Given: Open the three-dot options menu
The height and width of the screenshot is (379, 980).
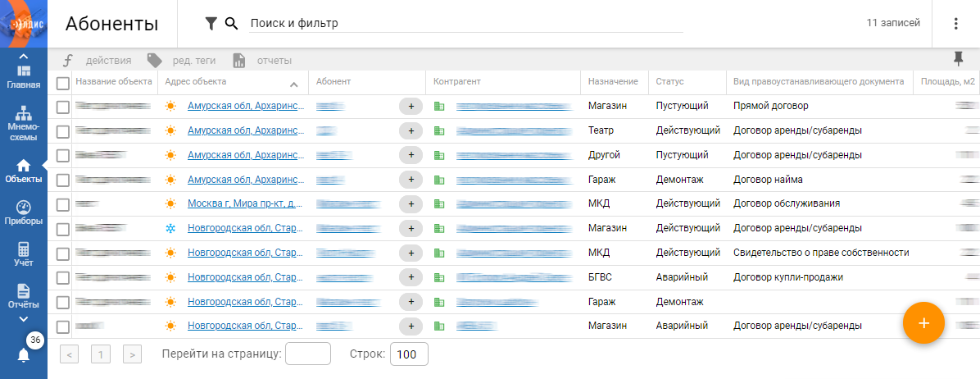Looking at the screenshot, I should [x=955, y=24].
